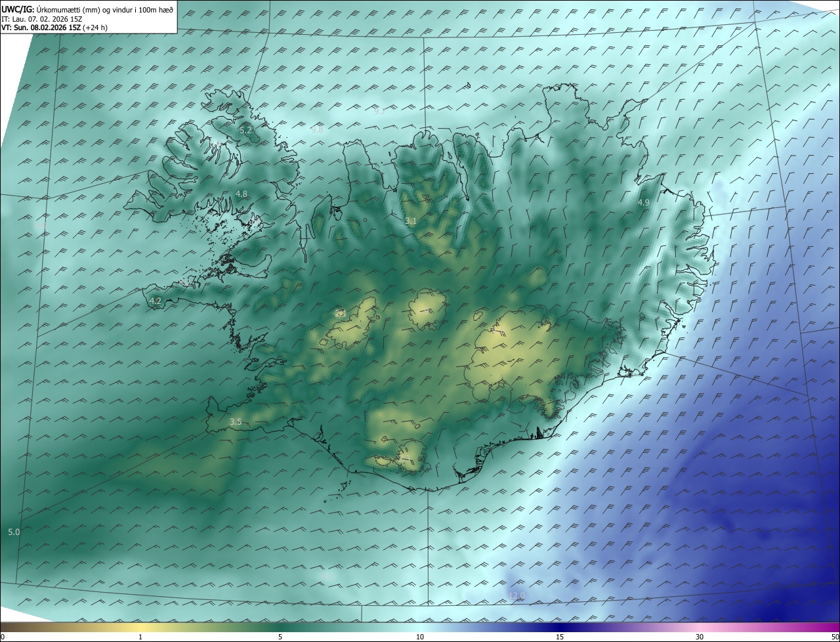Click the 4.9 value label on the map
The height and width of the screenshot is (642, 840).
pos(643,203)
